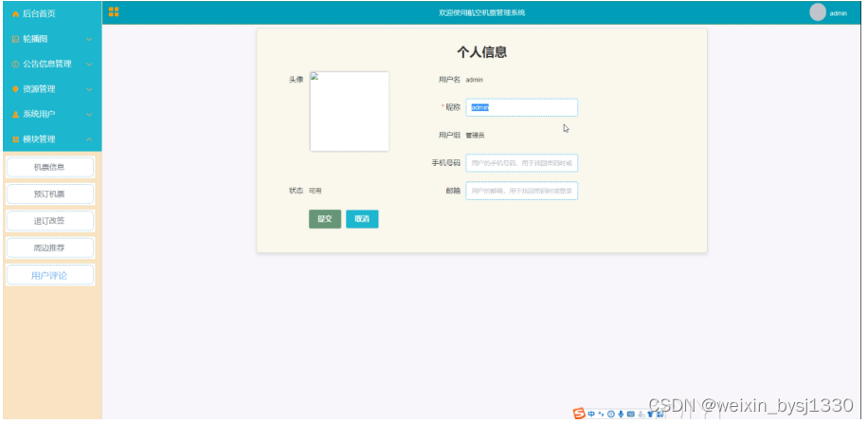
Task: Focus the 昵称 nickname input field
Action: pos(522,107)
